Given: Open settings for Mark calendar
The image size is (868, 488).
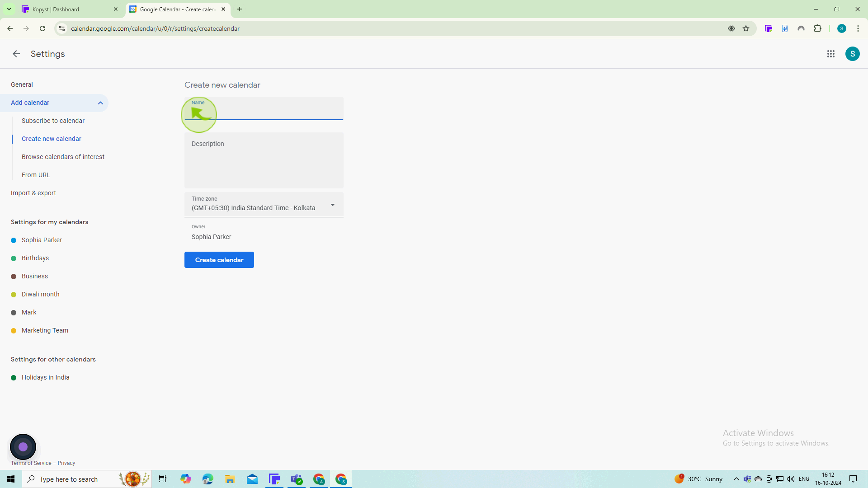Looking at the screenshot, I should [x=29, y=312].
